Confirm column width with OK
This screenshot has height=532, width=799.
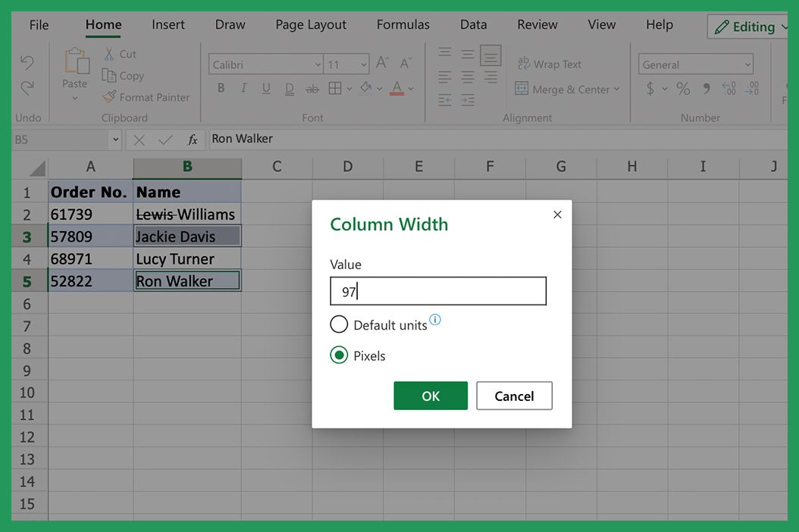[430, 396]
